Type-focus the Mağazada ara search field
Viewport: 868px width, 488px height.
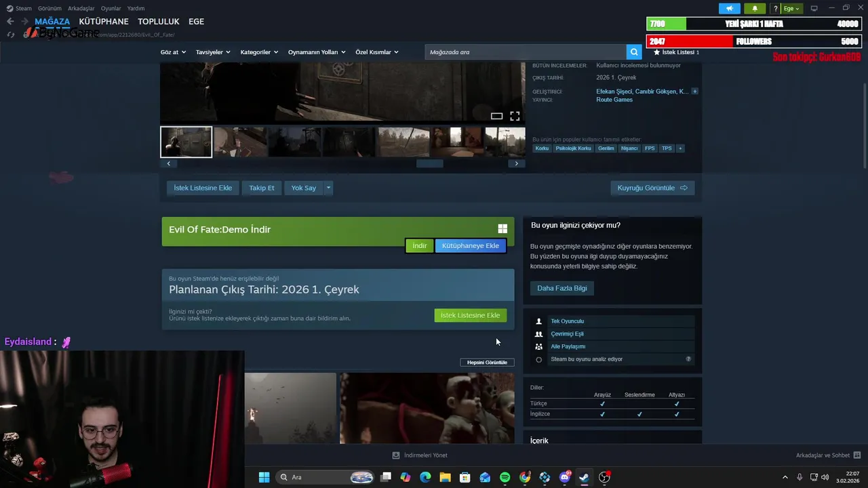coord(526,52)
